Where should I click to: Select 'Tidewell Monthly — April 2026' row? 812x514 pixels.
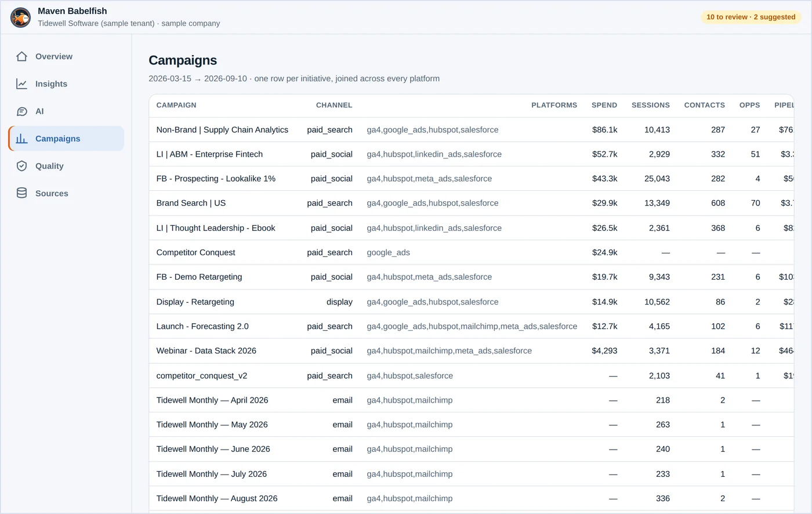471,400
